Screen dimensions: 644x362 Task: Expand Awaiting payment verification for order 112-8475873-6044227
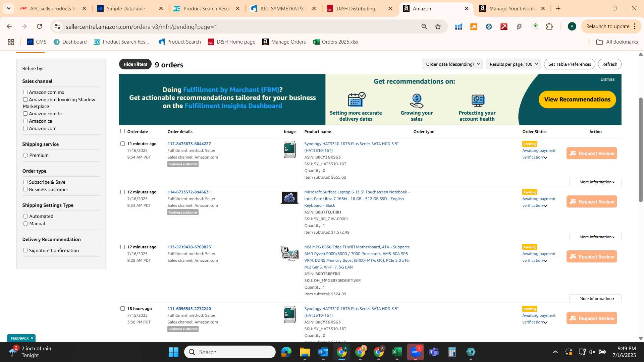[545, 158]
